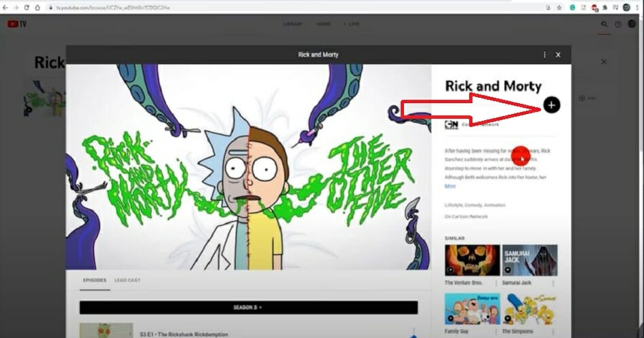Click the 'On Cartoon Network' text

[x=466, y=217]
